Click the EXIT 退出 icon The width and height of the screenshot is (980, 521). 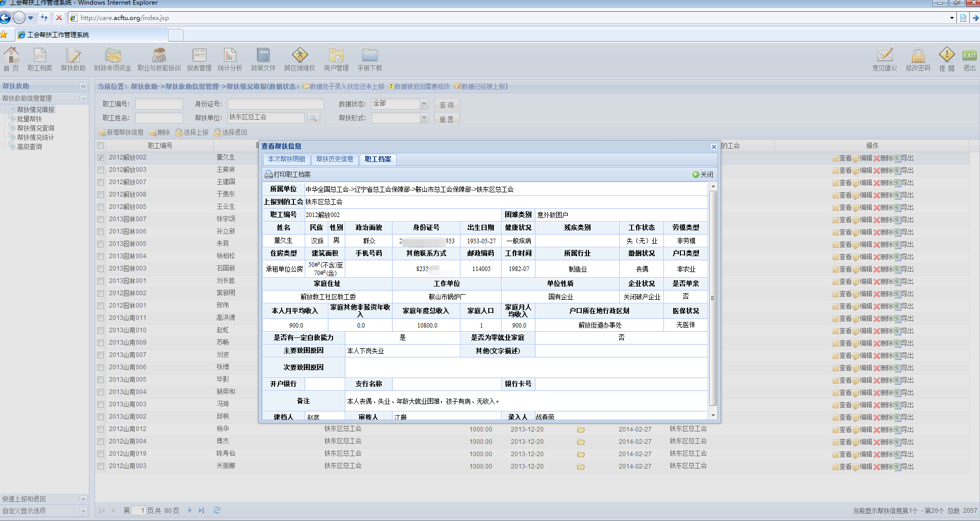969,59
